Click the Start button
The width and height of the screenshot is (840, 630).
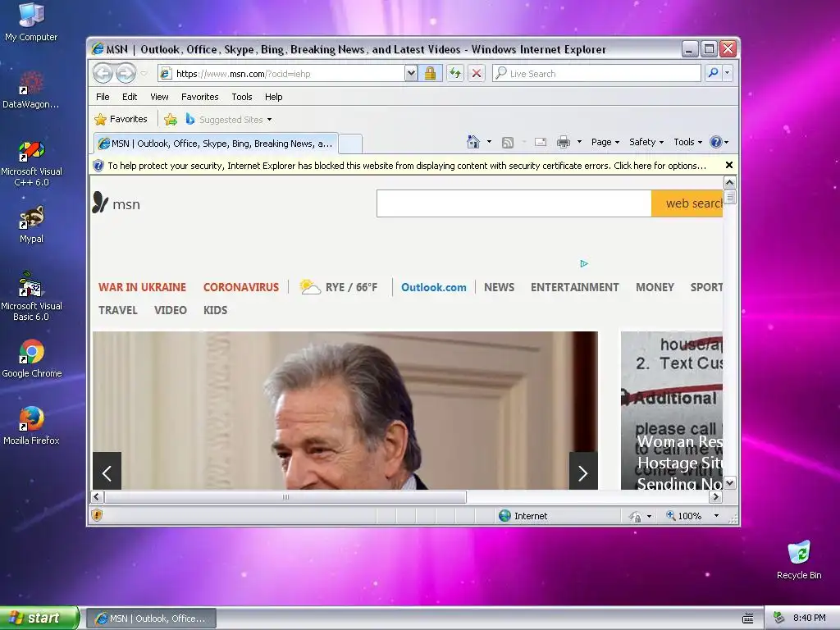tap(39, 618)
